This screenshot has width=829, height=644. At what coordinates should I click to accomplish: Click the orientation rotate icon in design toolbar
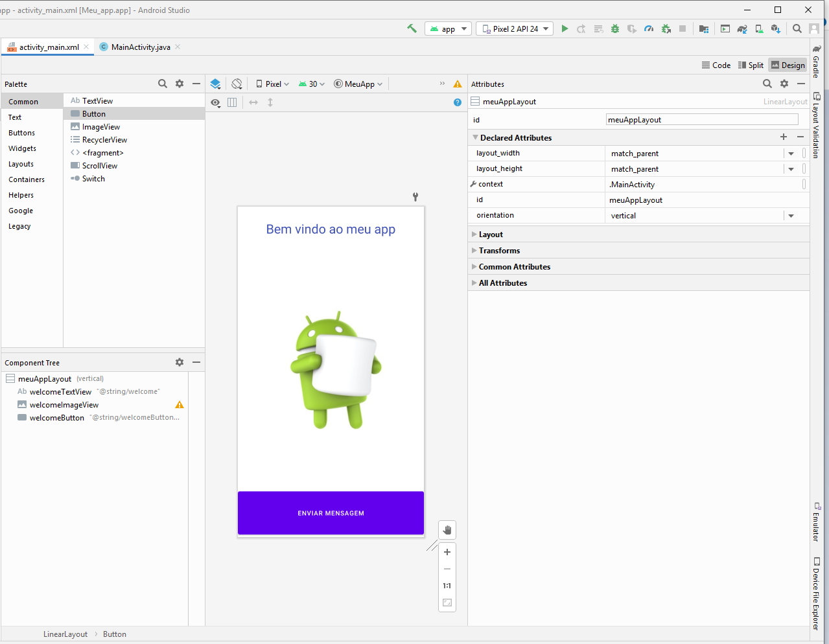coord(237,84)
